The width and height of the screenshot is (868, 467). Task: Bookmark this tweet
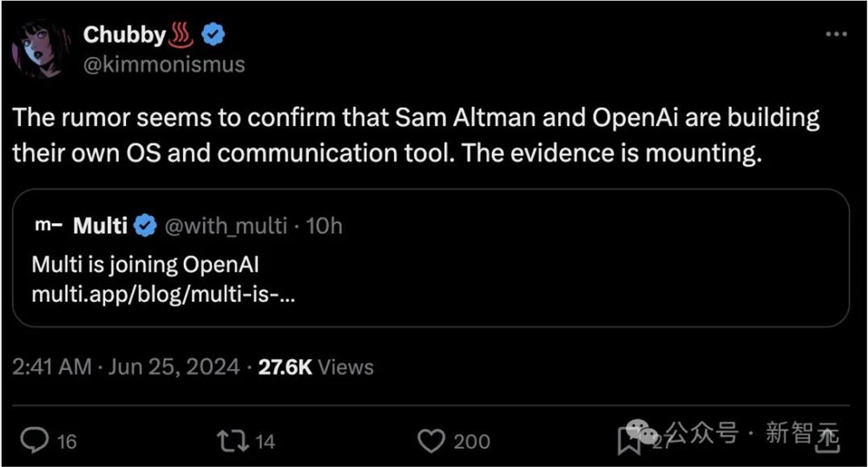pos(628,441)
